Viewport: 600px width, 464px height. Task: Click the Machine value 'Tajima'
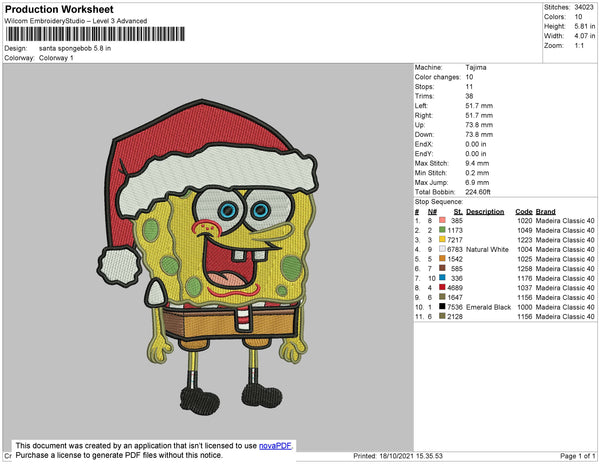click(x=476, y=67)
